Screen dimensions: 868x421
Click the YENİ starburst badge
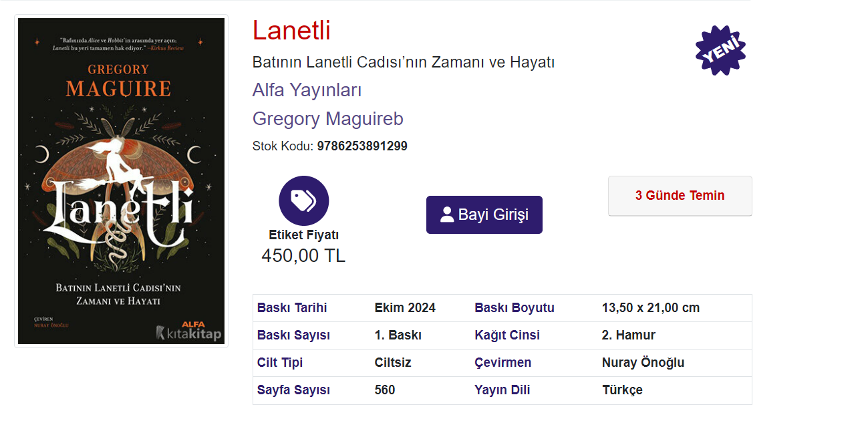pos(720,51)
